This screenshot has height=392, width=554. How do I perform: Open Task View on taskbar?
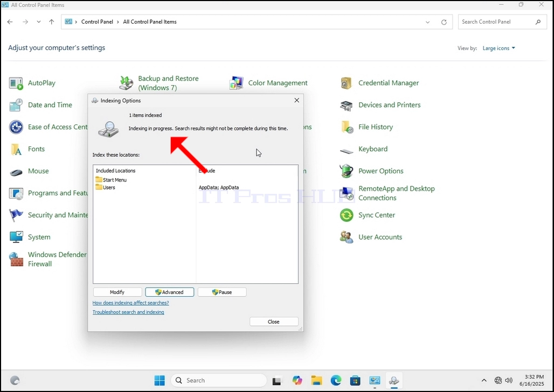[276, 381]
